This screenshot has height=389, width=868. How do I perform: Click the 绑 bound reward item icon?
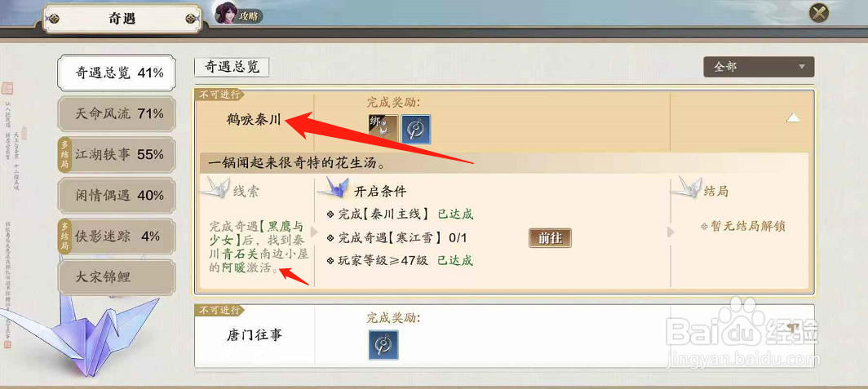tap(383, 129)
